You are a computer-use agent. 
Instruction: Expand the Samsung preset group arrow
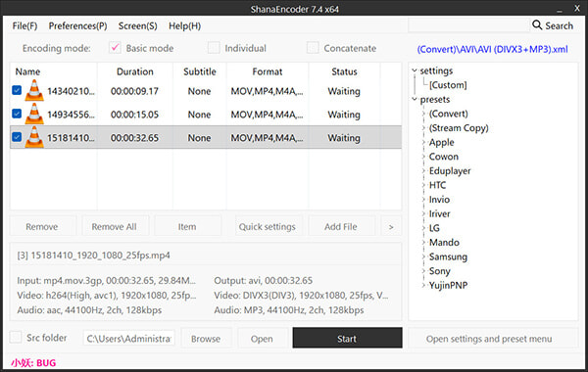(423, 256)
